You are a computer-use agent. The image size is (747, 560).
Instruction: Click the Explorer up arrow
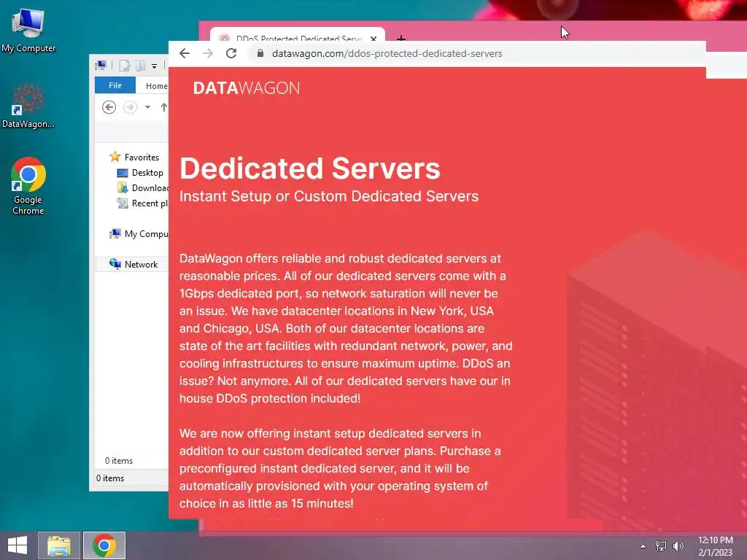pos(164,107)
